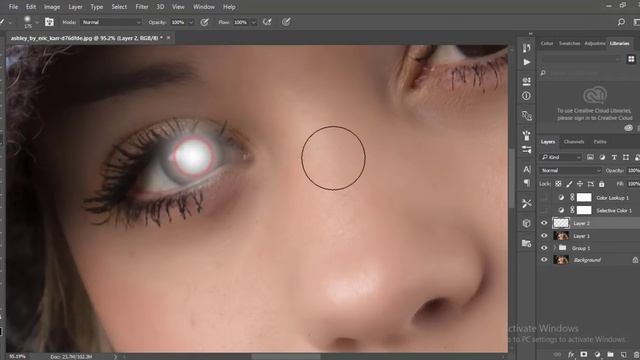Switch to the Swatches tab

coord(569,43)
